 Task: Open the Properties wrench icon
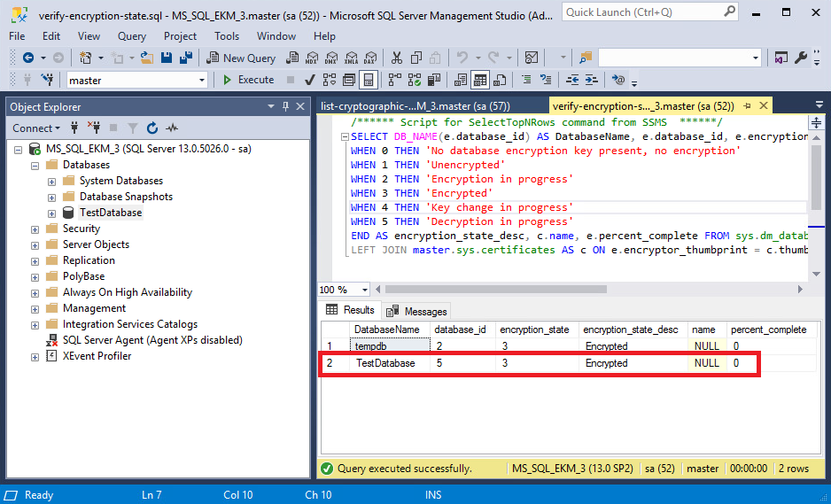pos(800,58)
